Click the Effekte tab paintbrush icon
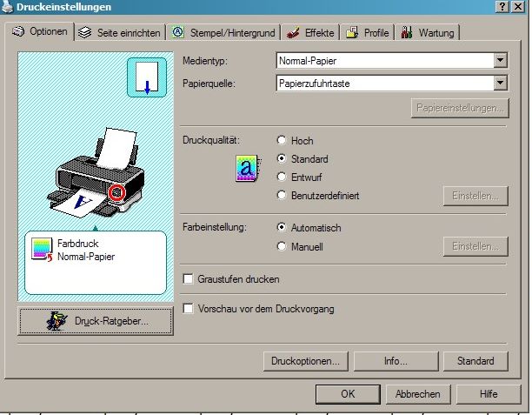The height and width of the screenshot is (415, 532). pyautogui.click(x=293, y=33)
